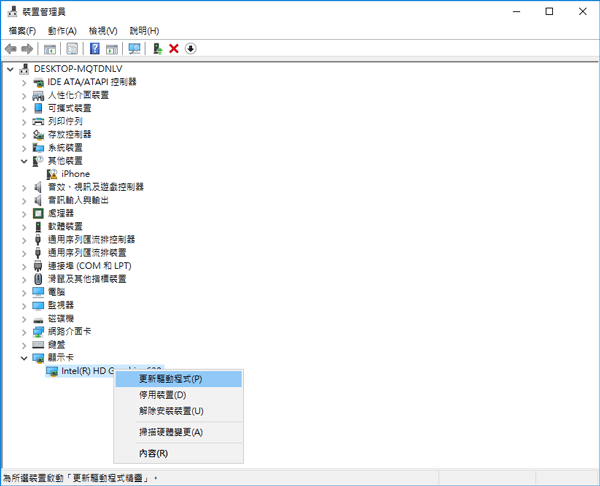Expand the 通用序列匯流排裝置 node
The image size is (600, 486).
[x=24, y=253]
